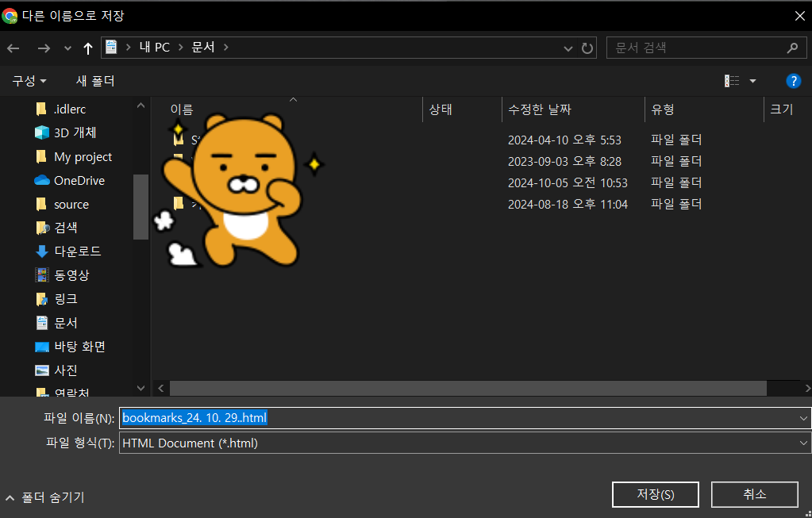Click the sidebar vertical scrollbar thumb
The height and width of the screenshot is (518, 812).
[x=140, y=207]
